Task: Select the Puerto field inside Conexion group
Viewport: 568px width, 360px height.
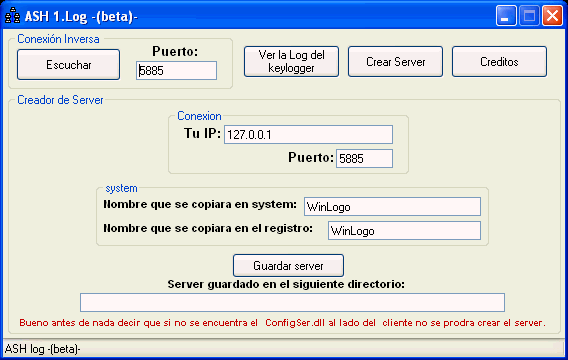Action: click(x=364, y=159)
